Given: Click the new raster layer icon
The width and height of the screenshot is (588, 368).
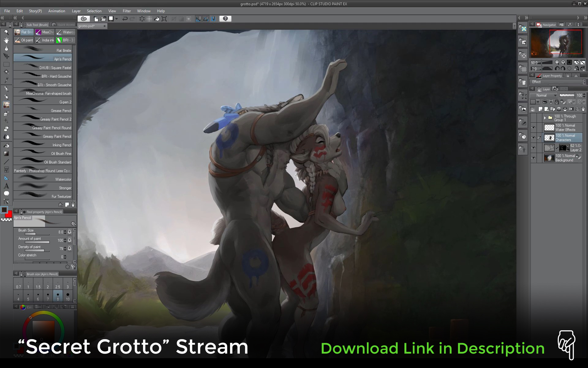Looking at the screenshot, I should click(x=541, y=109).
